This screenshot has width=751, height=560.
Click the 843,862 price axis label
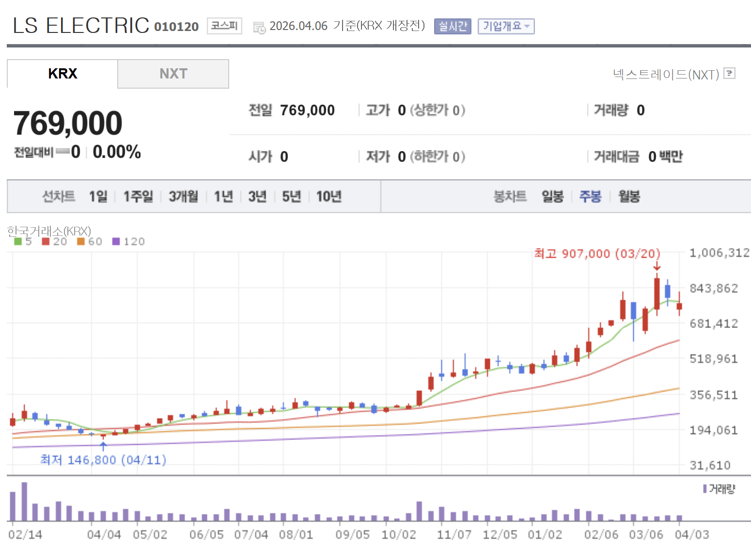click(714, 288)
